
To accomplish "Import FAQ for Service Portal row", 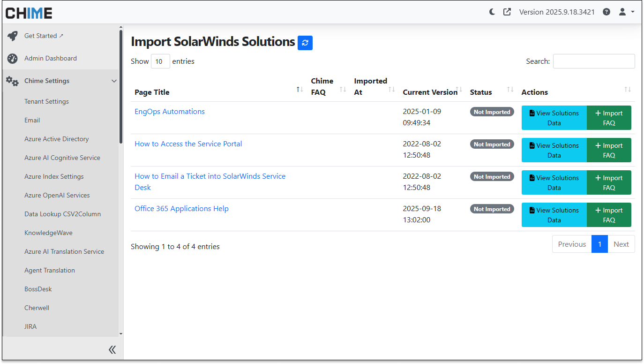I will pos(609,150).
